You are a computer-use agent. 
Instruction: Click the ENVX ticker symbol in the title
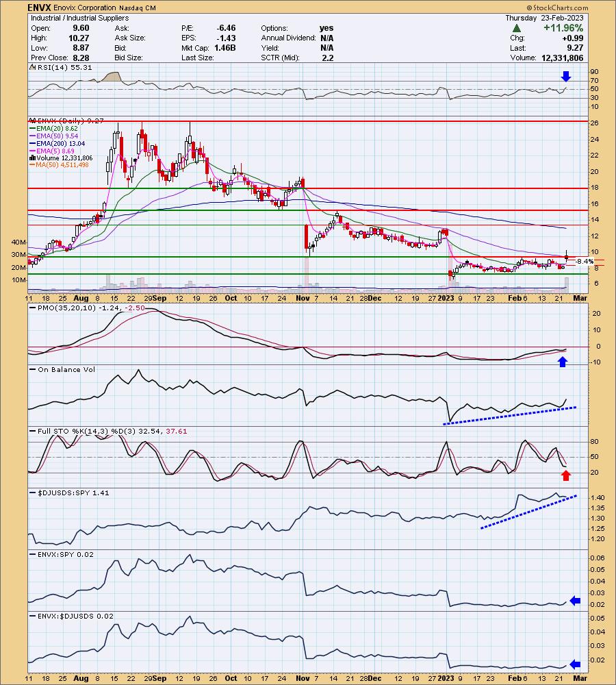(39, 8)
